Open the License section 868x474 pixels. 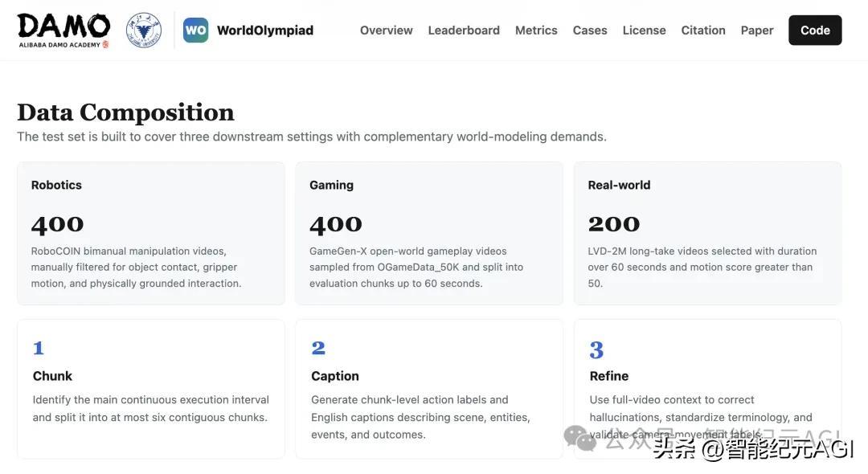[x=645, y=31]
